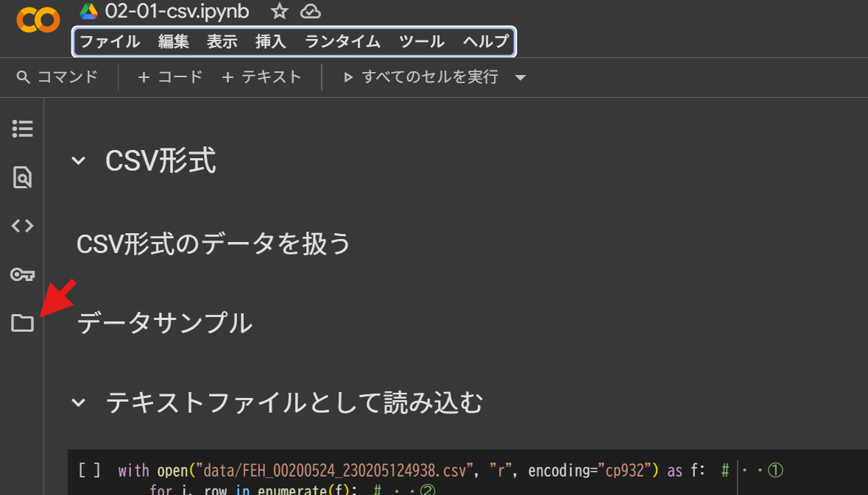The image size is (868, 495).
Task: Open the secrets key icon
Action: 23,274
